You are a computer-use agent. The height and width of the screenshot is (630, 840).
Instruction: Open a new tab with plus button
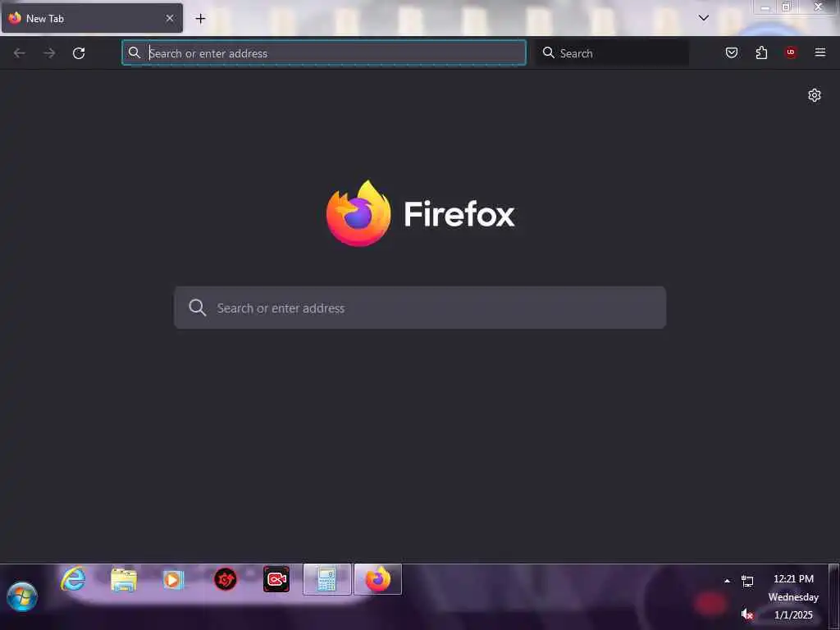[x=200, y=19]
